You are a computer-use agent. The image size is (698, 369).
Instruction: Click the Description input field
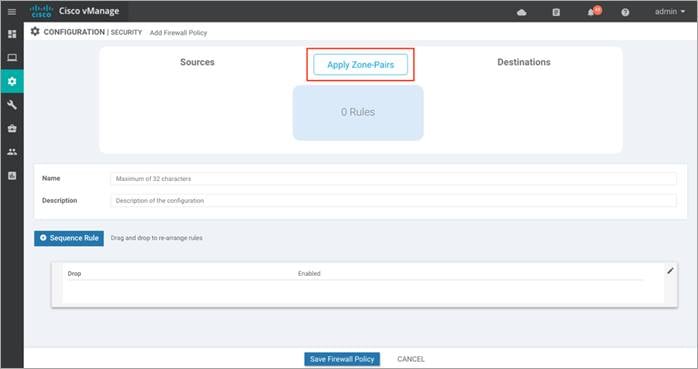coord(394,201)
